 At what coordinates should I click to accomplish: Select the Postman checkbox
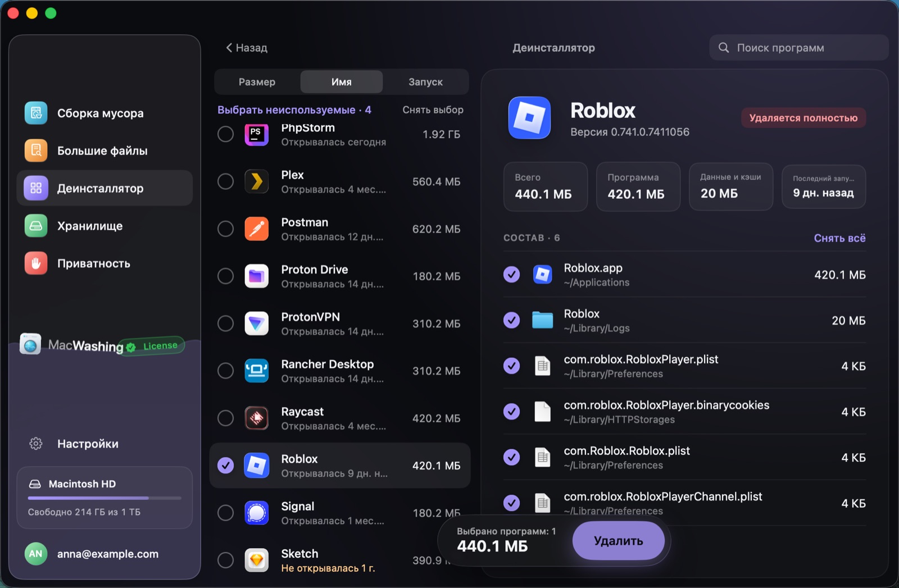coord(225,229)
